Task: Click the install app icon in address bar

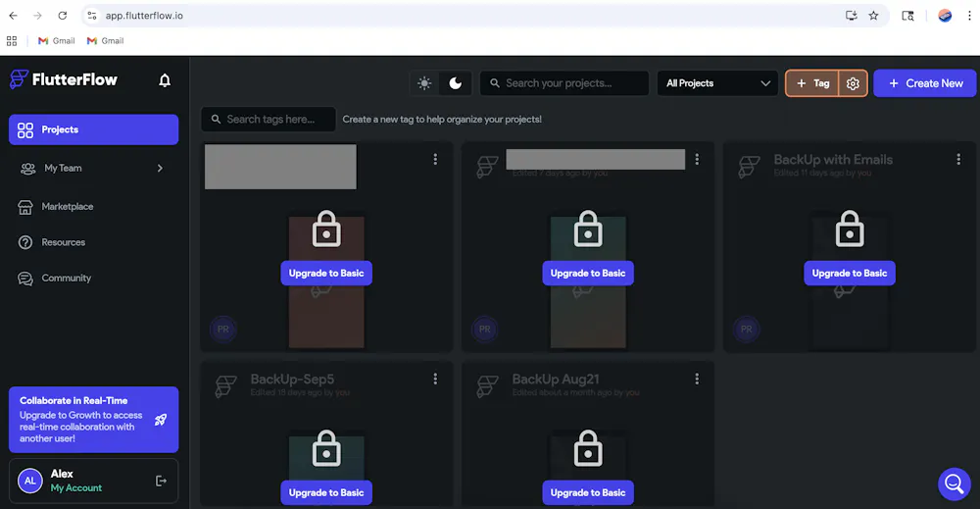Action: point(852,16)
